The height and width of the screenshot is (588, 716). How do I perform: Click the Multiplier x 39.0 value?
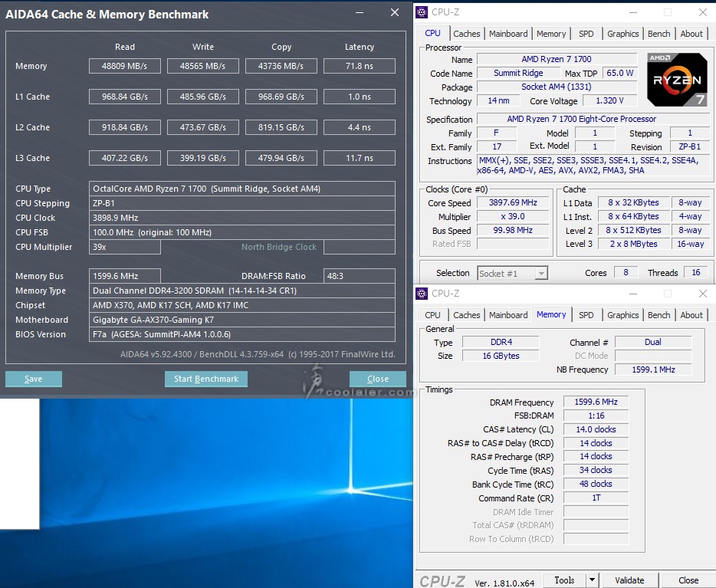(x=513, y=216)
